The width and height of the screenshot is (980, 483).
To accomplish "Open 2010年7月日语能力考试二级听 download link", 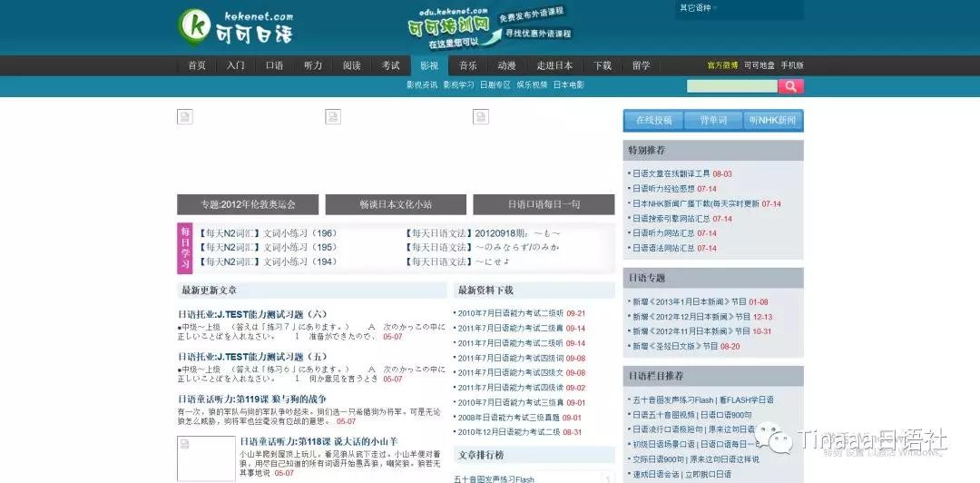I will pyautogui.click(x=510, y=313).
